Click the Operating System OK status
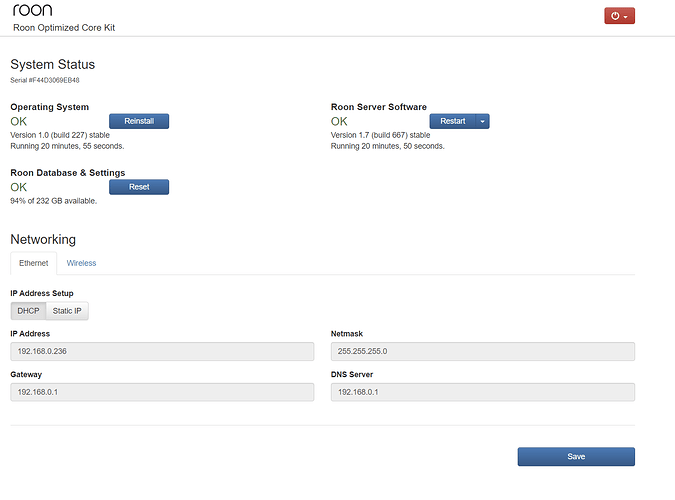Screen dimensions: 675x500 coord(19,121)
